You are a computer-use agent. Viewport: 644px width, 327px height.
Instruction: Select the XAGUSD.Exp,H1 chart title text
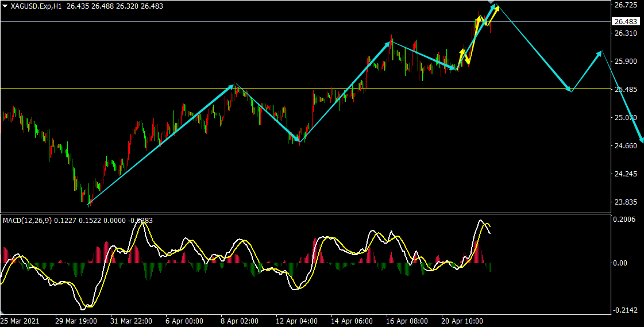coord(36,5)
